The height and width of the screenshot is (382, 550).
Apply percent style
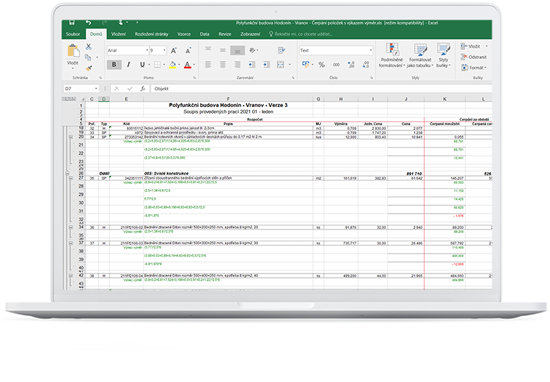click(x=322, y=65)
